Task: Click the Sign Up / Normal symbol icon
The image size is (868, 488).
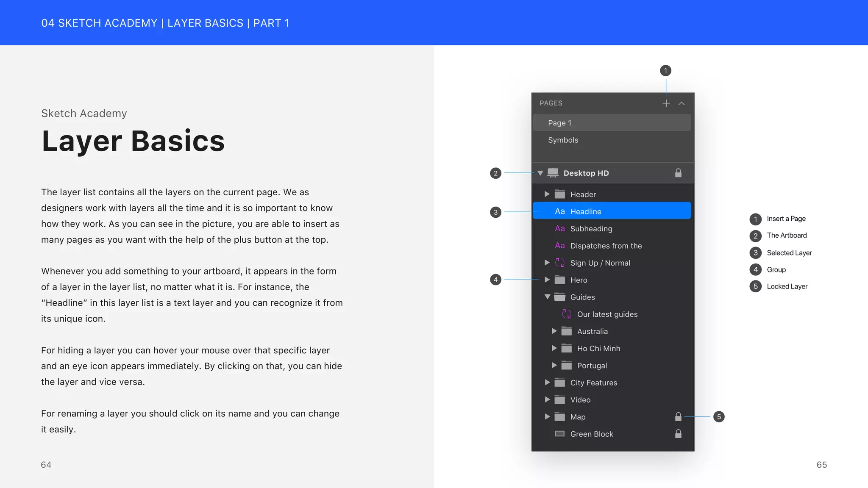Action: click(x=559, y=263)
